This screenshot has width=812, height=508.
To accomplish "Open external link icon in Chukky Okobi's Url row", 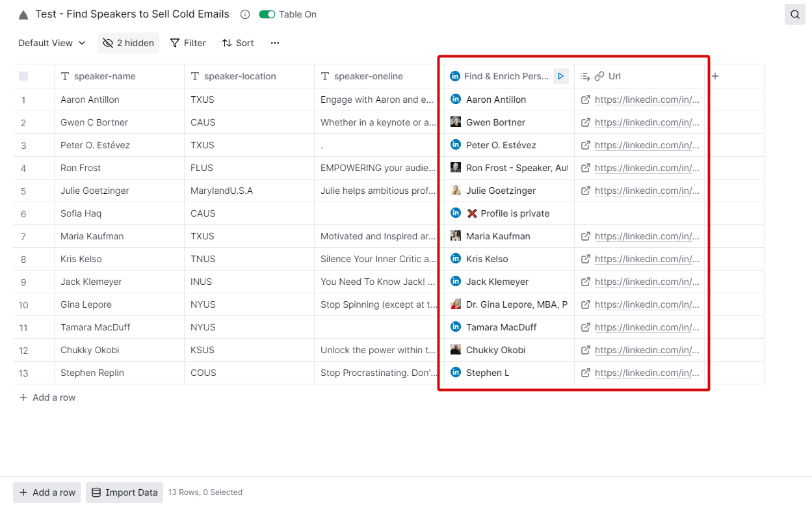I will (585, 350).
